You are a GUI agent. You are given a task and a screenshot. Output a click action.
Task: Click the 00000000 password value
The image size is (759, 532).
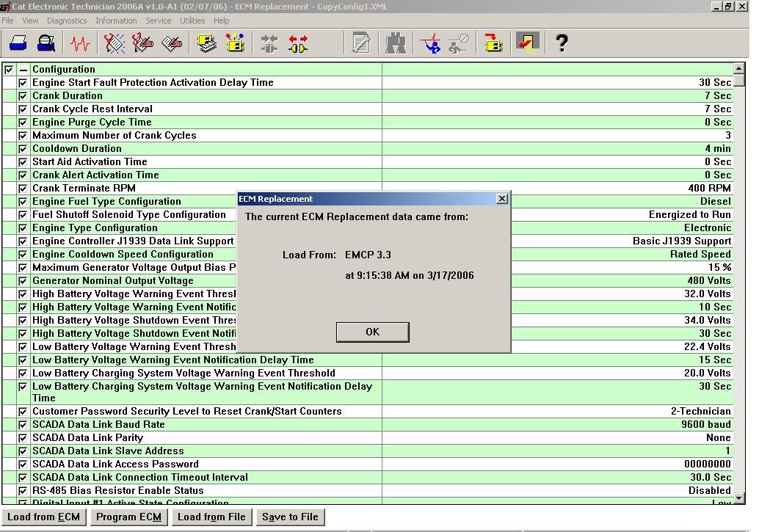click(x=707, y=464)
